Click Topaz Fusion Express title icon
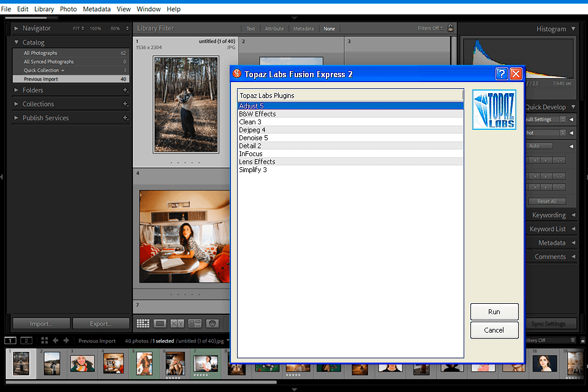The image size is (588, 392). [236, 73]
